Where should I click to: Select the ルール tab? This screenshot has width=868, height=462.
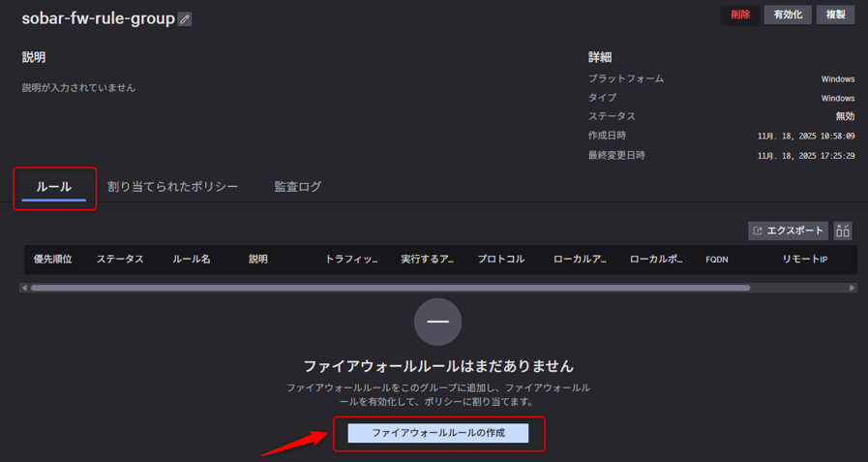click(53, 187)
